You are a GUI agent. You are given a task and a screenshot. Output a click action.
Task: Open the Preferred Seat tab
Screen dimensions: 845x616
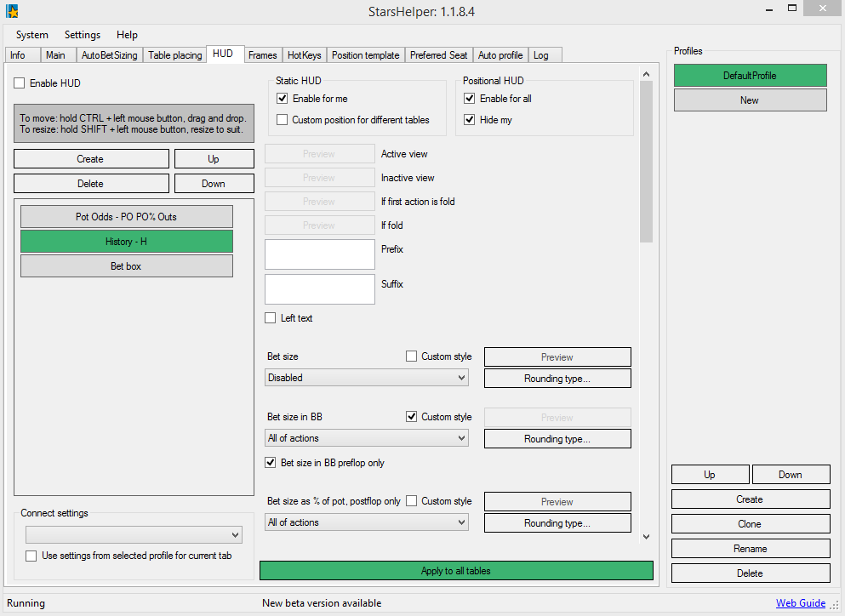[x=438, y=55]
